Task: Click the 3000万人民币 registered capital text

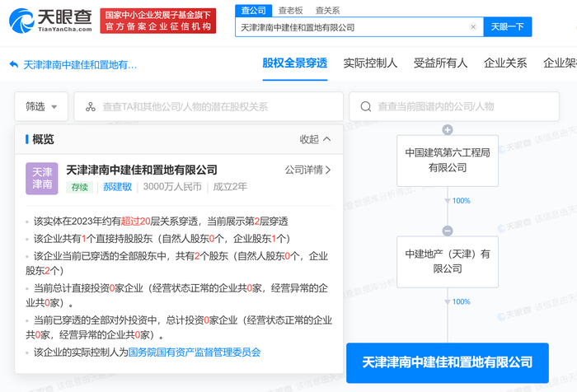Action: tap(172, 187)
